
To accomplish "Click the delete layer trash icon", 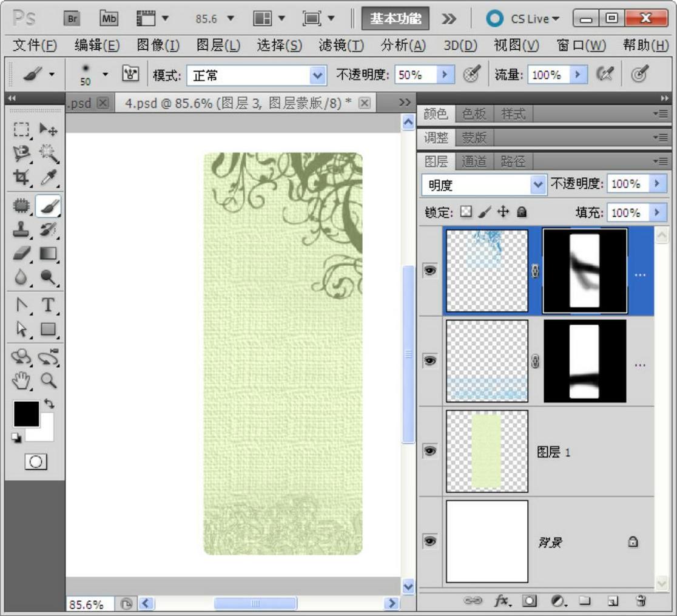I will point(641,601).
